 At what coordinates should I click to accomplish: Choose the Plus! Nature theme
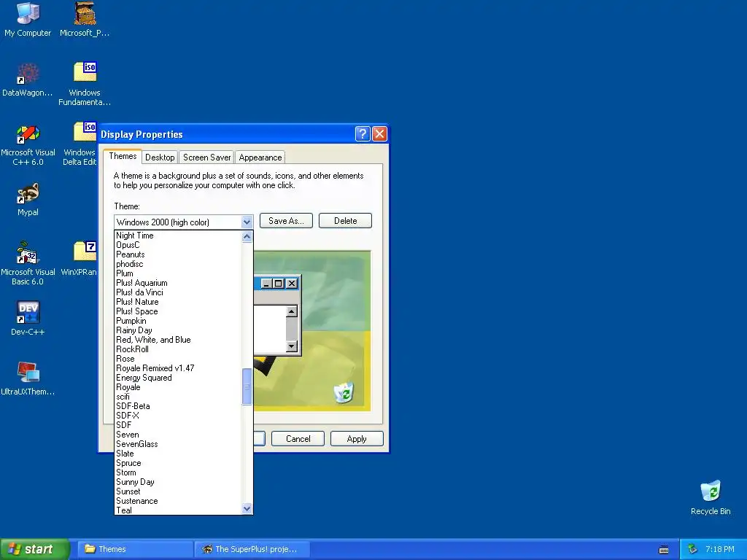click(179, 302)
